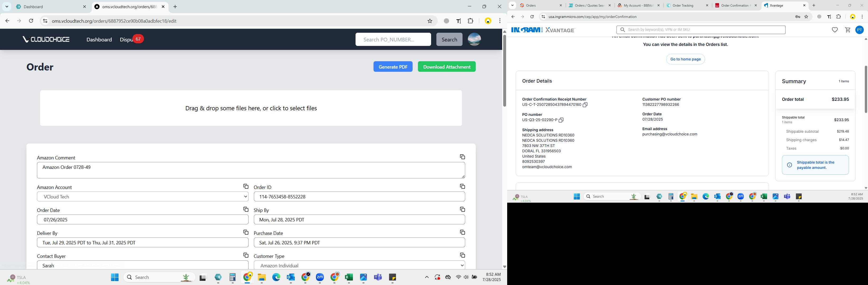Bookmark the oms.vcloudtech.org page with the star
This screenshot has width=868, height=285.
tap(430, 21)
